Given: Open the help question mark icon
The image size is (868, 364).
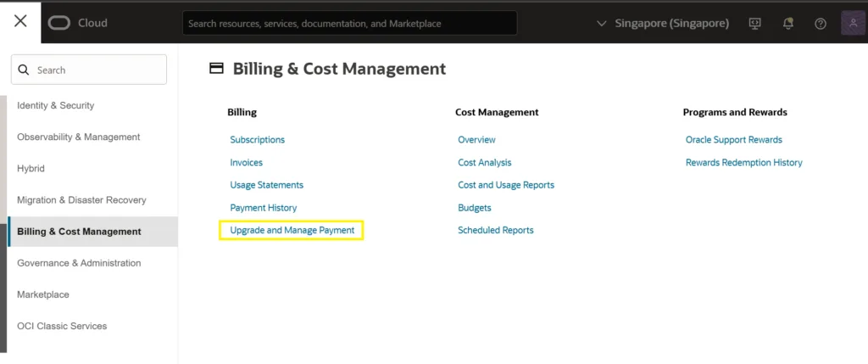Looking at the screenshot, I should (820, 24).
